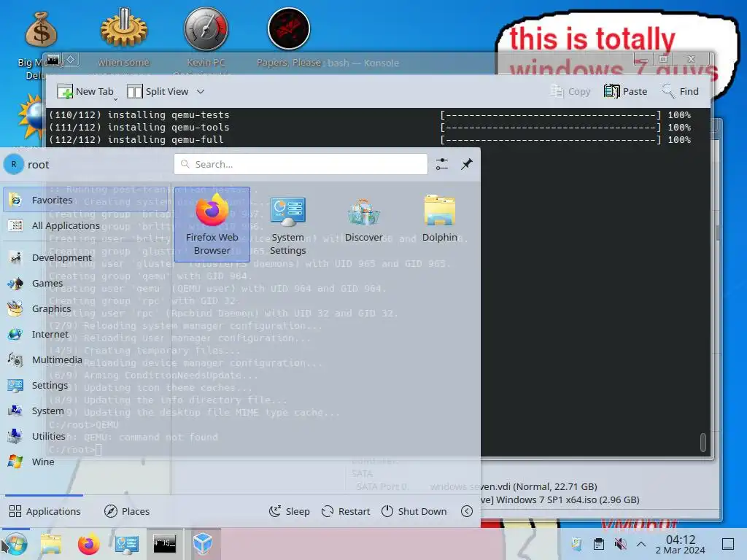Open the Multimedia category
747x560 pixels.
click(85, 359)
